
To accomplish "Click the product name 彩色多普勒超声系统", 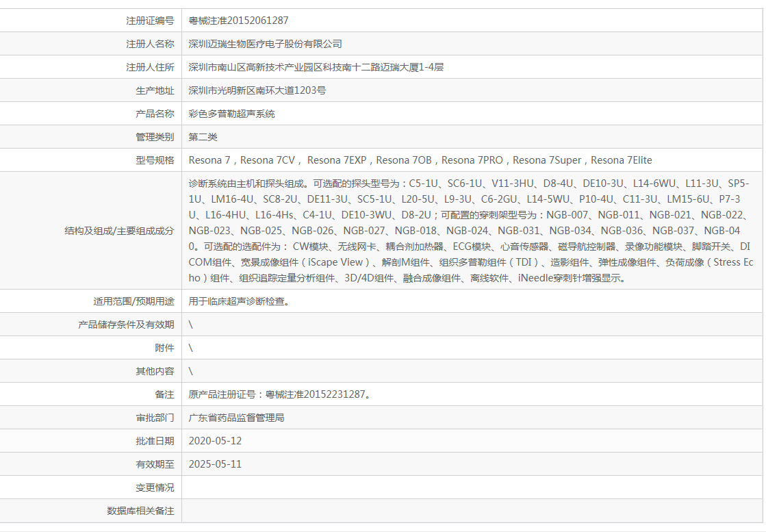I will 231,114.
